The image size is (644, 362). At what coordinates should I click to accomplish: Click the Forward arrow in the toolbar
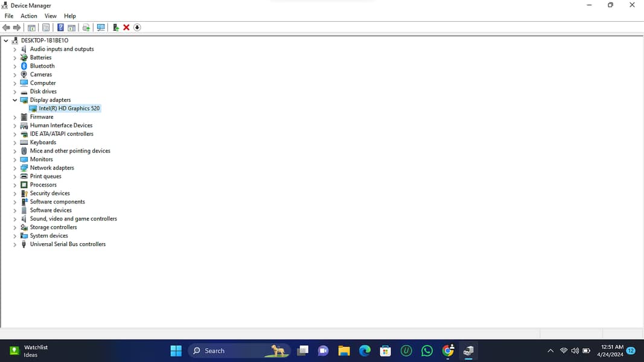(17, 28)
